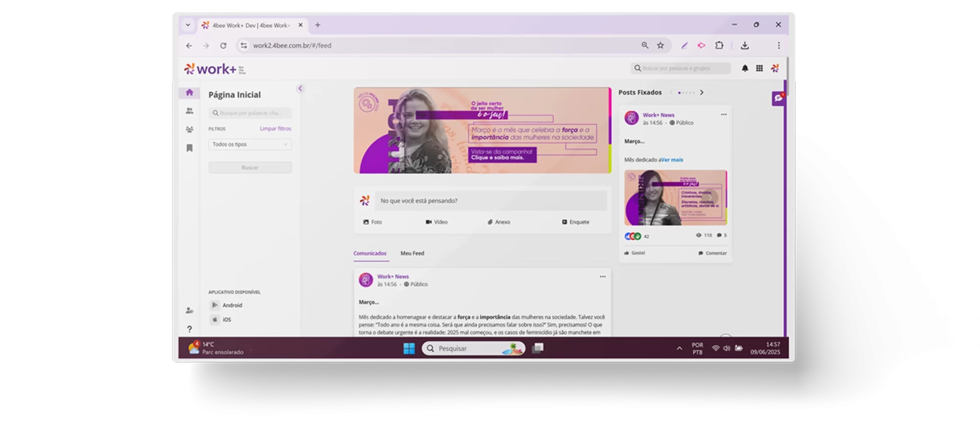Focus the search people and groups field
This screenshot has height=435, width=980.
pos(681,68)
